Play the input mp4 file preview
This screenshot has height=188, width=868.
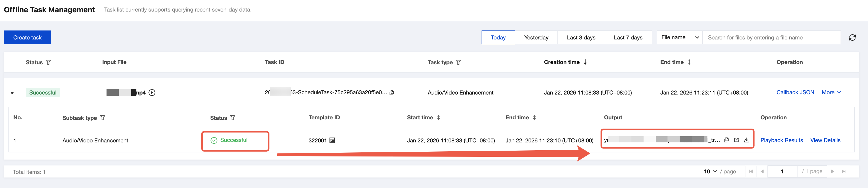(152, 92)
